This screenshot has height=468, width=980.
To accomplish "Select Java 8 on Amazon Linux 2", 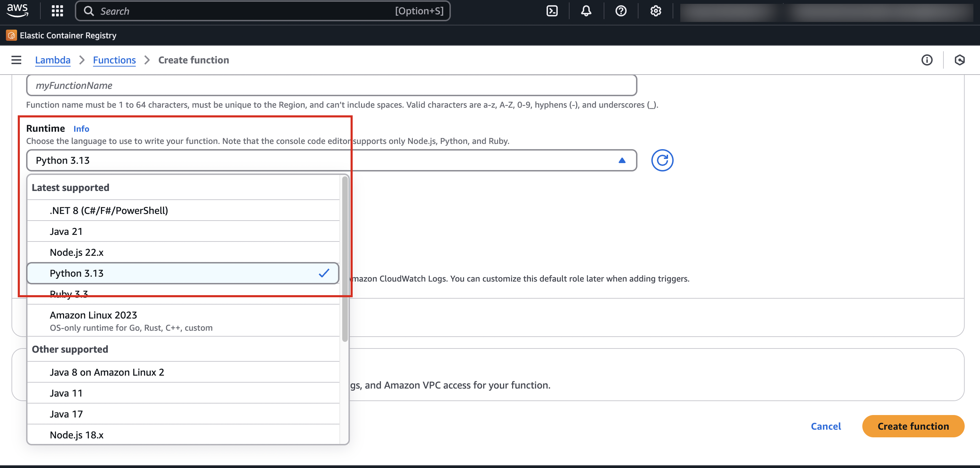I will 183,372.
